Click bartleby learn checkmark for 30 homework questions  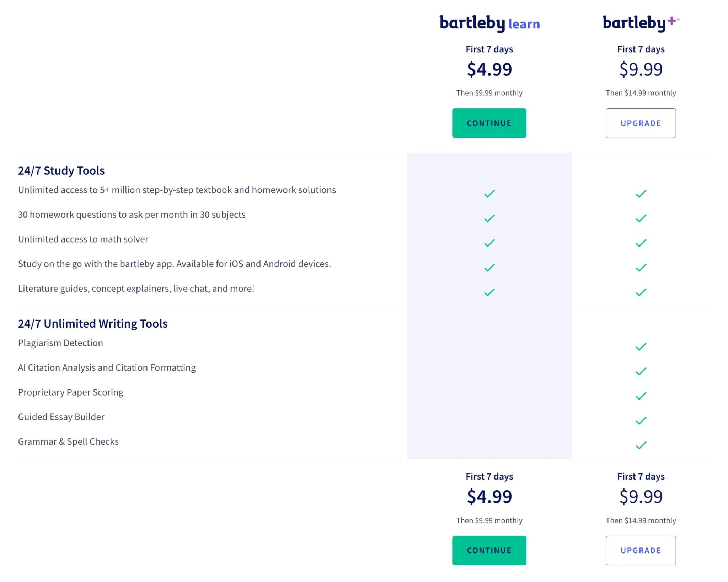point(489,218)
